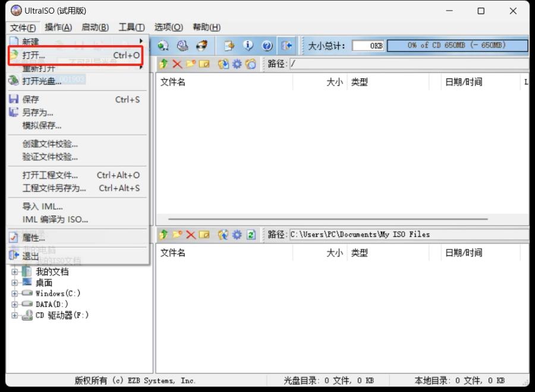Click the red X delete icon in lower pane
The width and height of the screenshot is (535, 392).
[191, 235]
